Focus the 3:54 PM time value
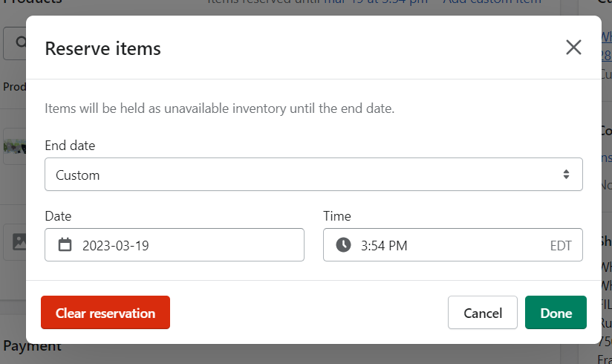612x364 pixels. tap(384, 245)
